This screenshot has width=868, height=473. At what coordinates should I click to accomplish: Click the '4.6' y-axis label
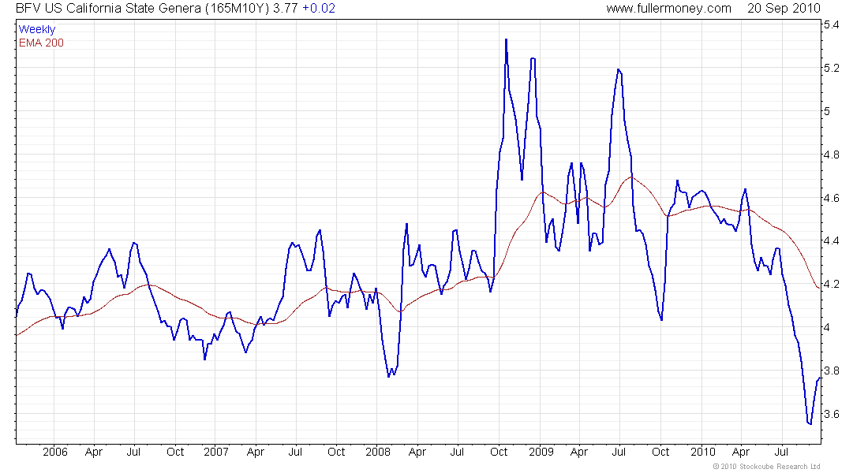(832, 198)
